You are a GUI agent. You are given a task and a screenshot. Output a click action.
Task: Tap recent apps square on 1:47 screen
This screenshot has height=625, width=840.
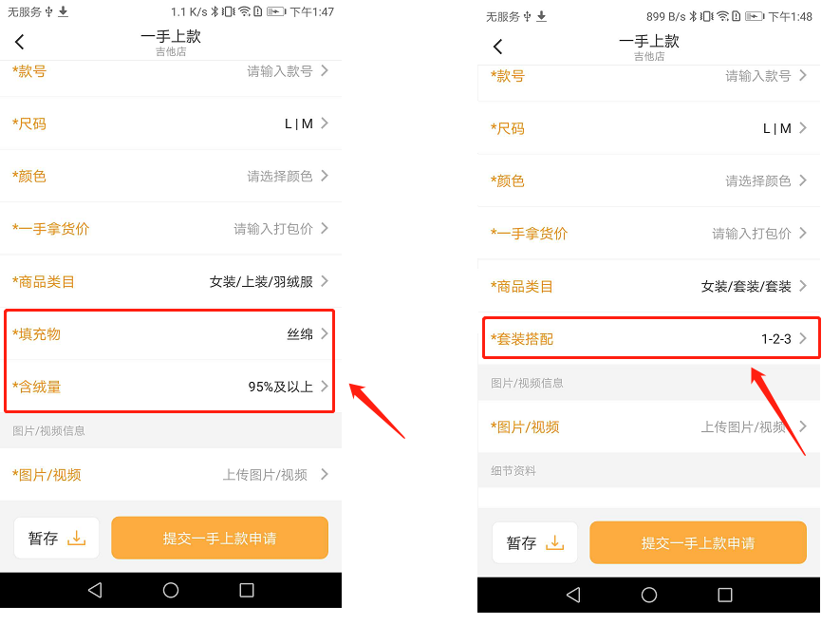(x=247, y=590)
